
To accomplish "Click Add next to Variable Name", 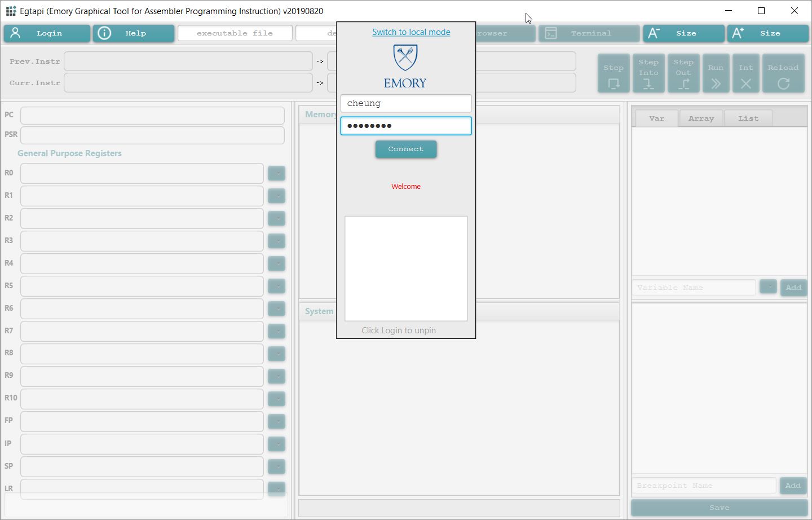I will (x=793, y=288).
